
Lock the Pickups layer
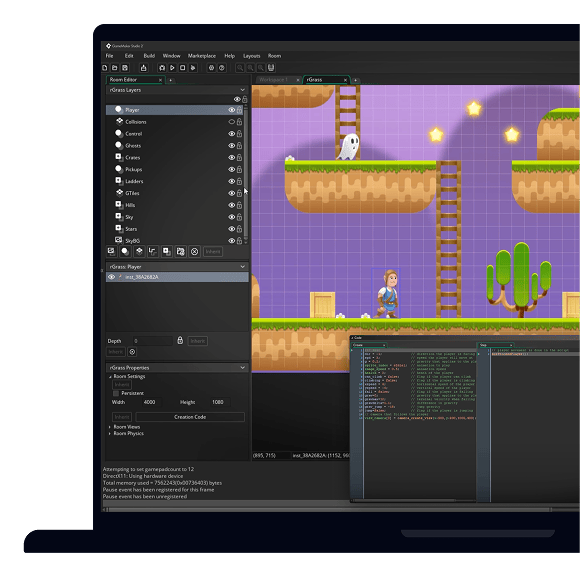point(239,169)
